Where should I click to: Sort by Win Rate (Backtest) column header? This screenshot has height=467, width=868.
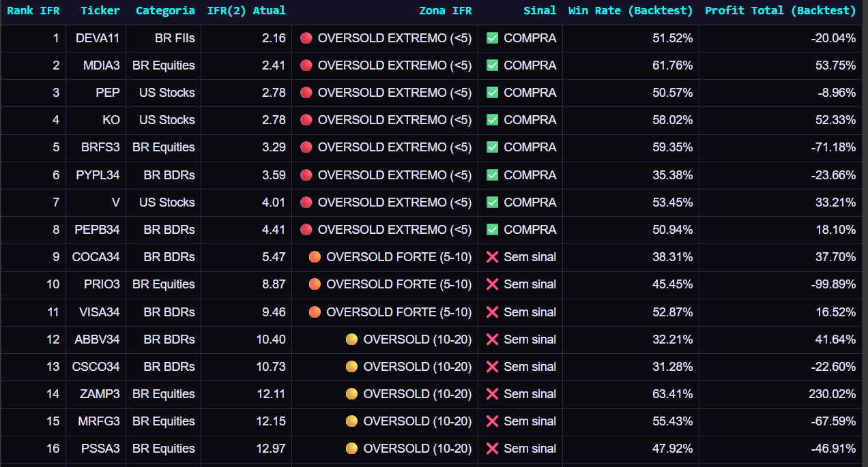coord(630,11)
